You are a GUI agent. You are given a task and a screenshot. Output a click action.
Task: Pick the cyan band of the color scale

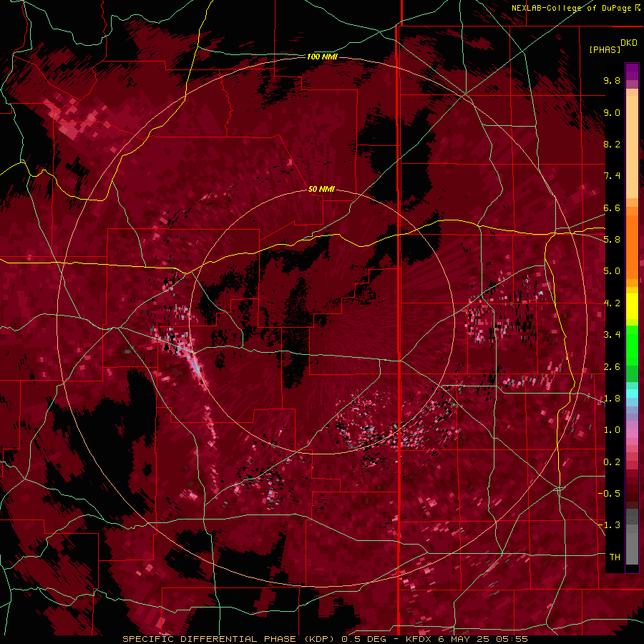tap(632, 394)
